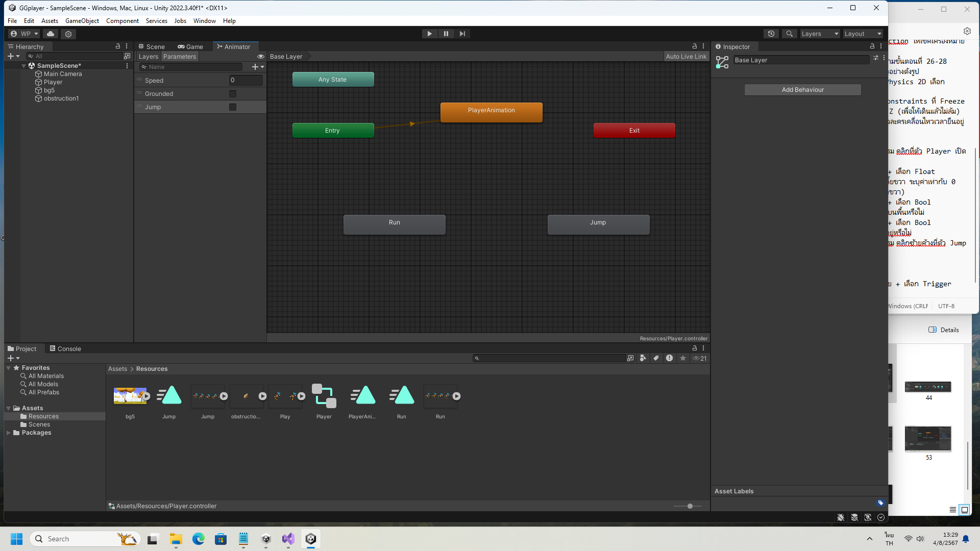Click the Step frame button

point(462,34)
